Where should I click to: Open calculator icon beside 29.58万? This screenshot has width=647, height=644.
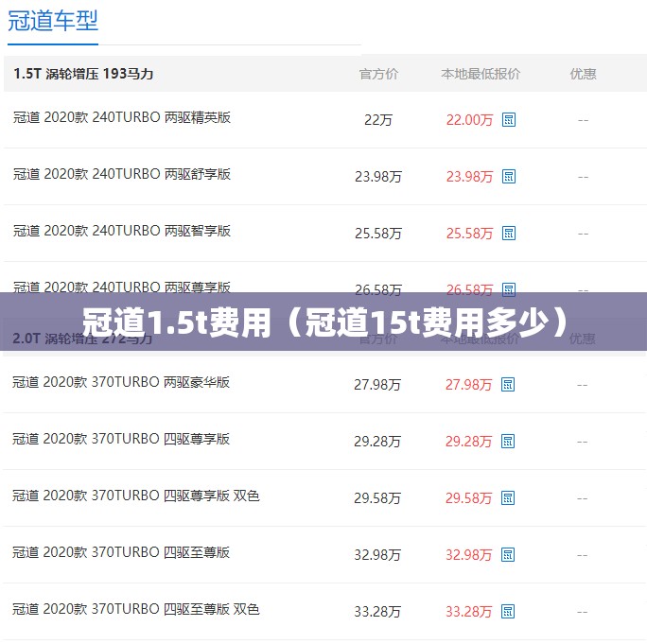(508, 498)
